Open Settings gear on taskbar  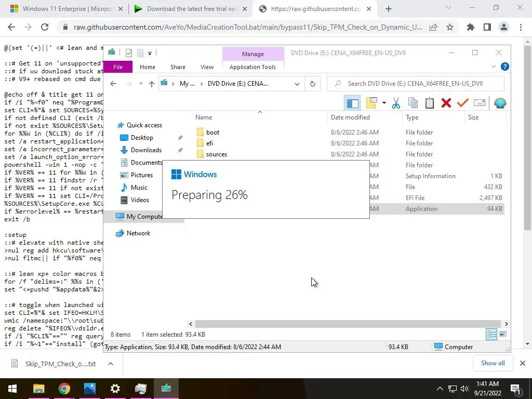click(115, 389)
